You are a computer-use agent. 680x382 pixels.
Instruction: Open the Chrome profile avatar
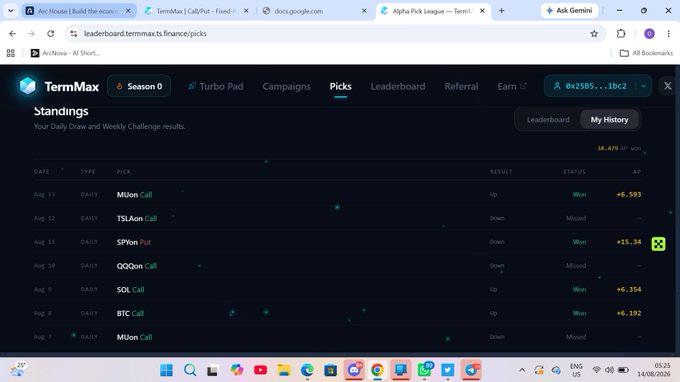[649, 33]
